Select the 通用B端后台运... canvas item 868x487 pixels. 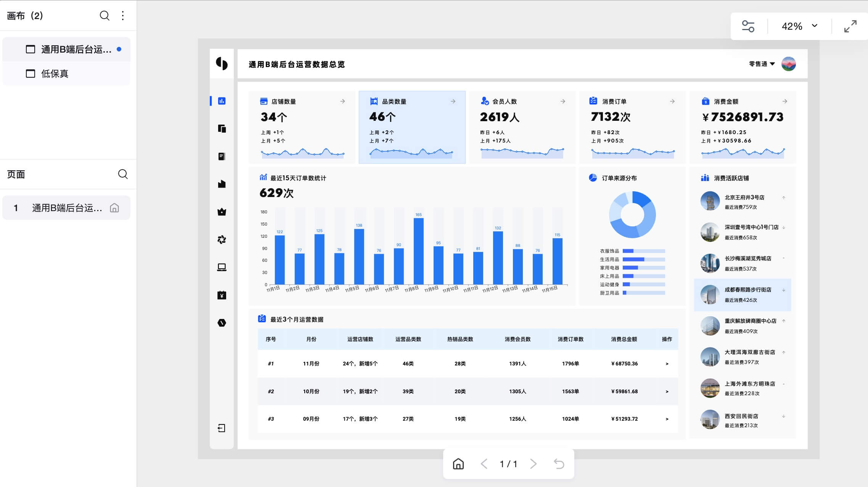click(x=76, y=50)
